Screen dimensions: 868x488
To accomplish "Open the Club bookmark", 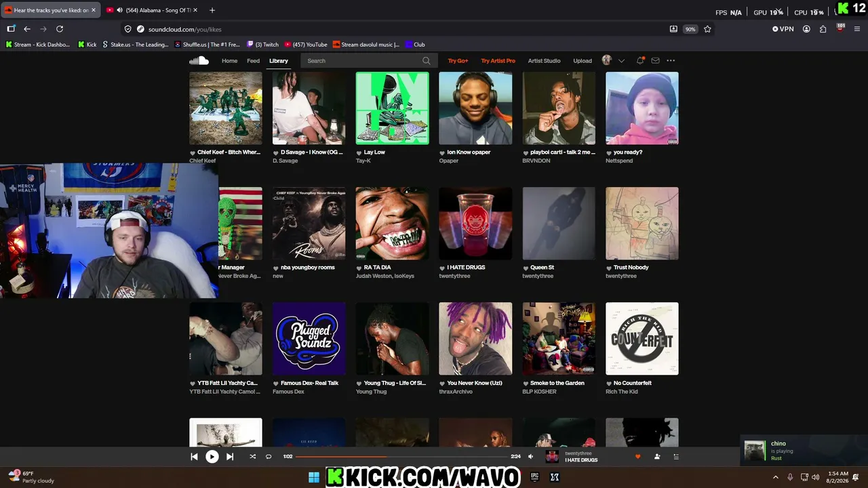I will pos(415,45).
